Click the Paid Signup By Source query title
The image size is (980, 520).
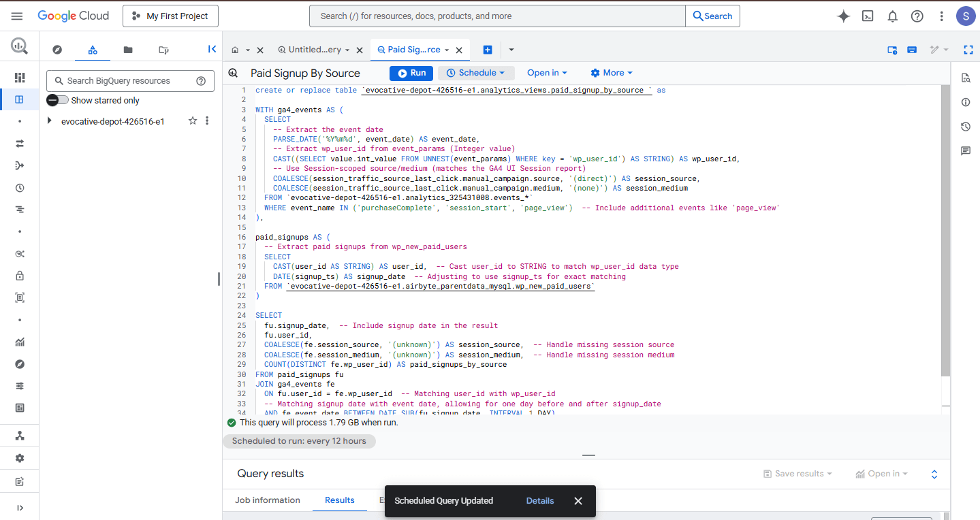coord(305,73)
